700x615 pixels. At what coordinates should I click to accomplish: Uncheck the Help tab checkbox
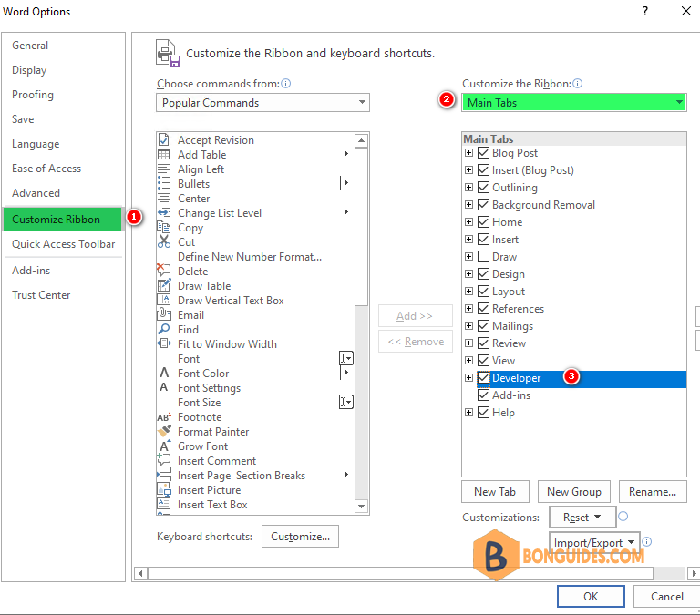[x=483, y=413]
